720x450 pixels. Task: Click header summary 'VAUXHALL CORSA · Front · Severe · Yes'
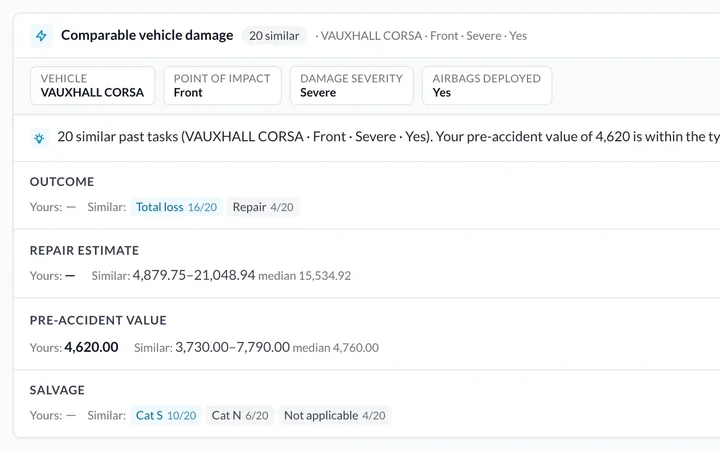tap(423, 36)
